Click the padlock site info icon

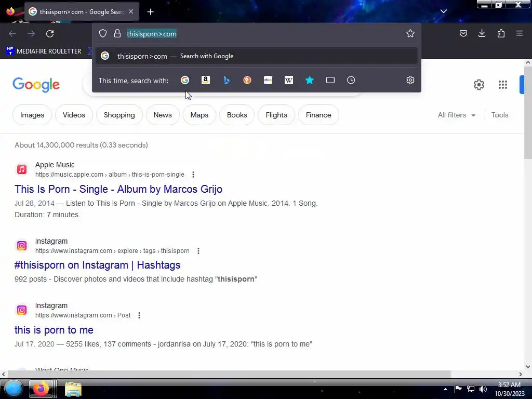(x=117, y=33)
